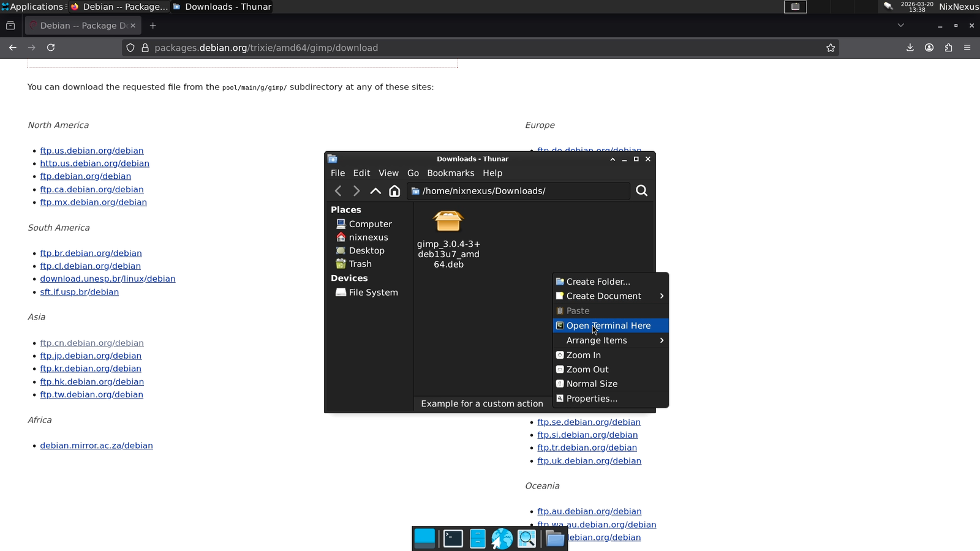Launch web browser globe in dock
Viewport: 980px width, 551px height.
[502, 539]
